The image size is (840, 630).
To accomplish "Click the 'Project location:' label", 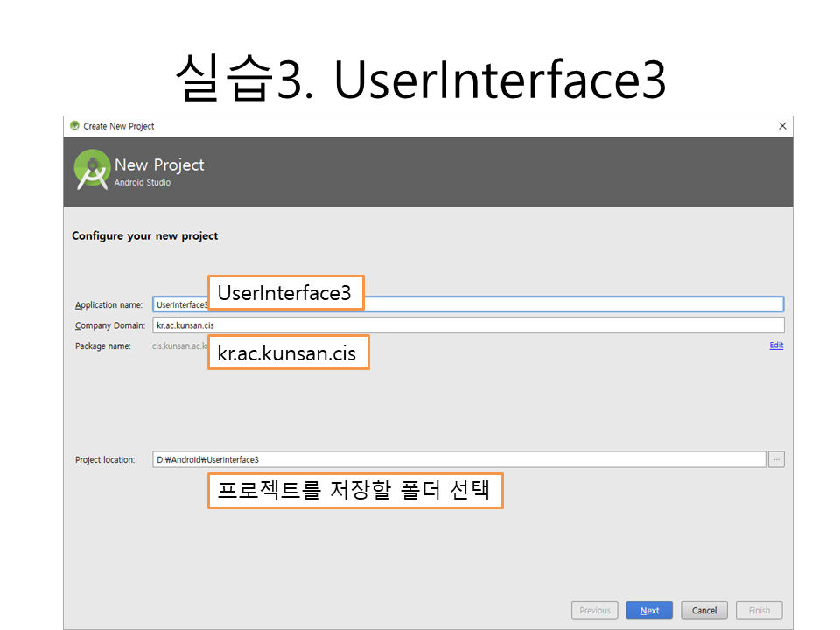I will pos(105,460).
